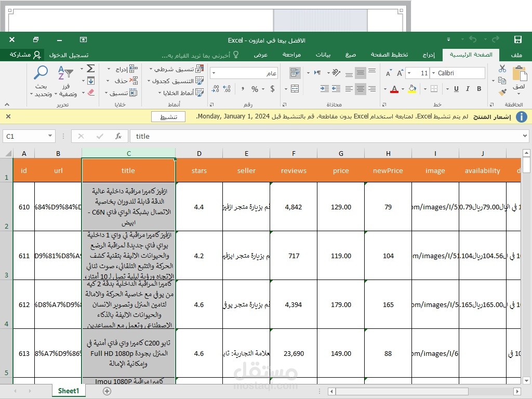
Task: Click the Percent style icon
Action: tap(255, 89)
